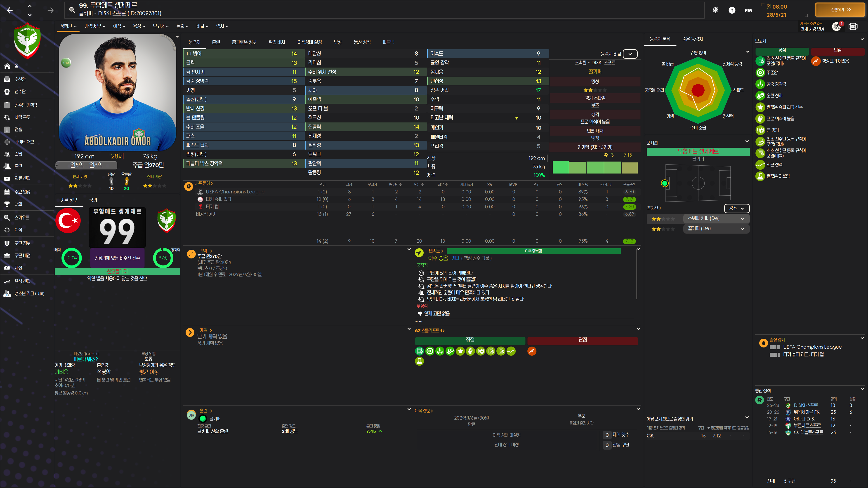Open the search magnifier icon
Image resolution: width=868 pixels, height=488 pixels.
[x=72, y=10]
